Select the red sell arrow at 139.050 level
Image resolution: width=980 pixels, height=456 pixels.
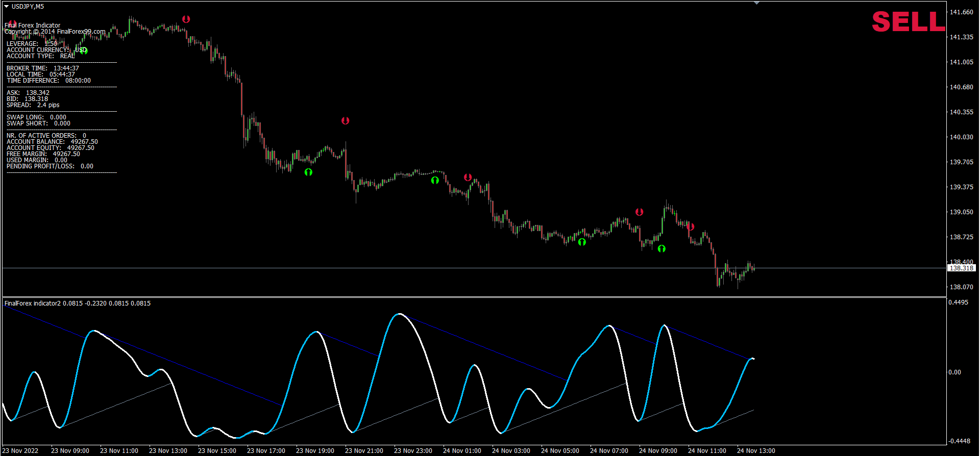pyautogui.click(x=640, y=212)
